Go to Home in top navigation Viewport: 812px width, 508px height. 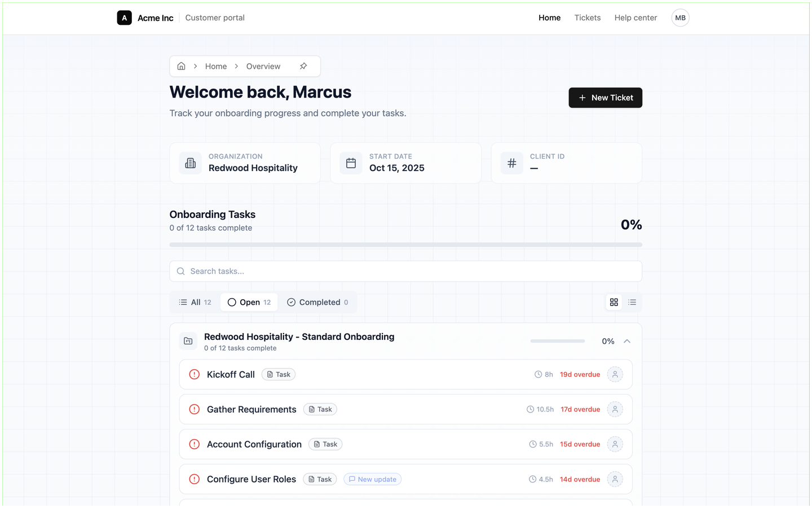pos(549,18)
